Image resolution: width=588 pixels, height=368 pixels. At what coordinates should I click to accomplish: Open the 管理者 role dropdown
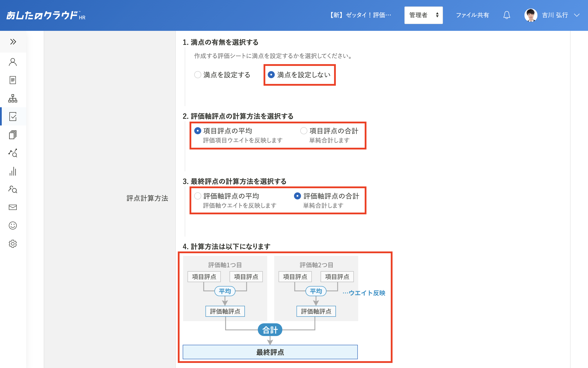click(x=423, y=15)
